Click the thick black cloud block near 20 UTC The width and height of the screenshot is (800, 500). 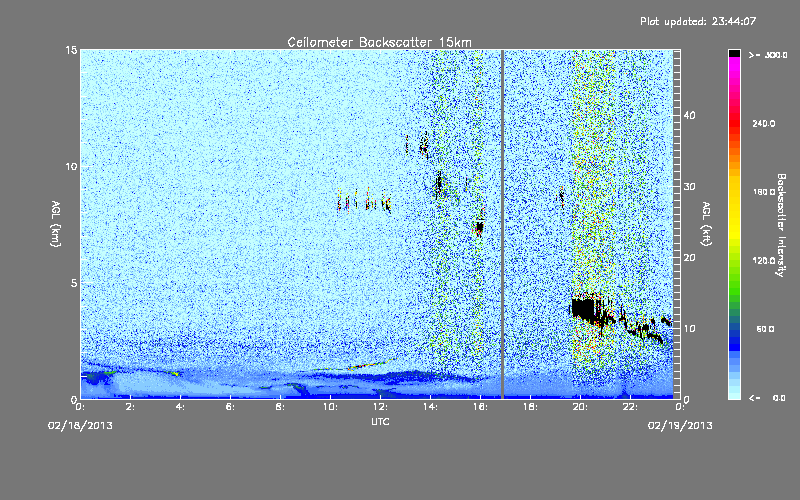coord(583,308)
